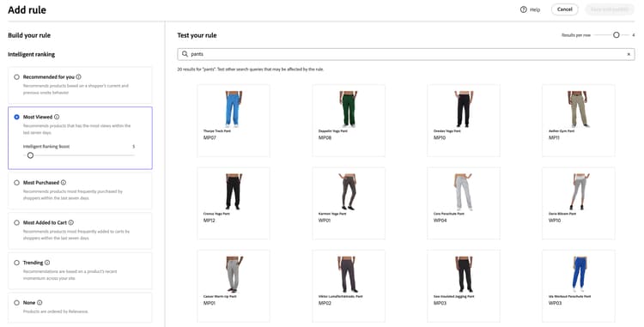
Task: Click the WP04 product code text
Action: [x=440, y=221]
